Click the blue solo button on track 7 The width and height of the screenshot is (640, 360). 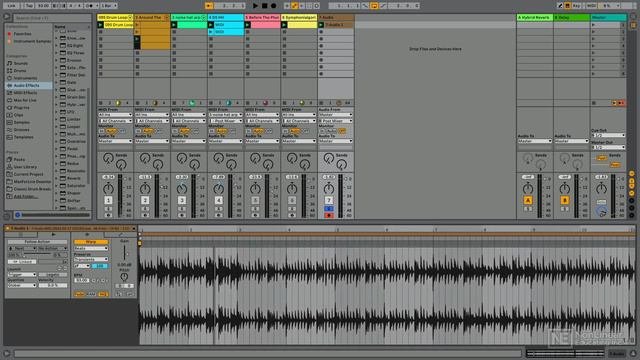point(329,209)
